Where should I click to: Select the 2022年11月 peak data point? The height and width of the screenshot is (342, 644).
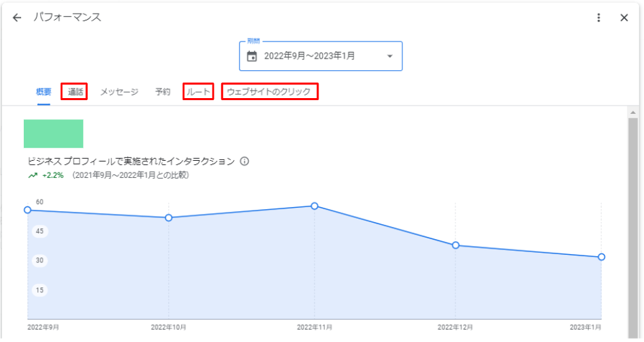click(x=315, y=206)
